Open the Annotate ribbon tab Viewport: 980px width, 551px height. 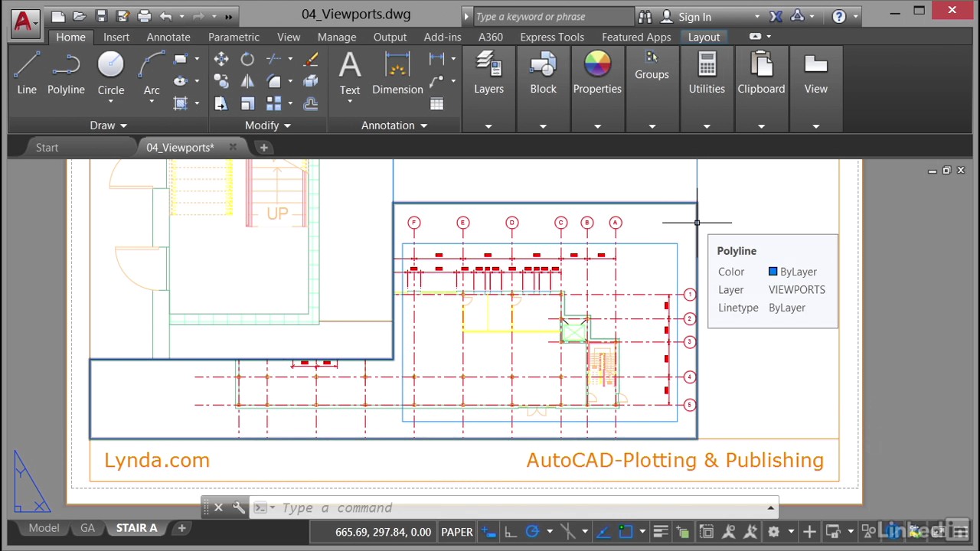168,37
